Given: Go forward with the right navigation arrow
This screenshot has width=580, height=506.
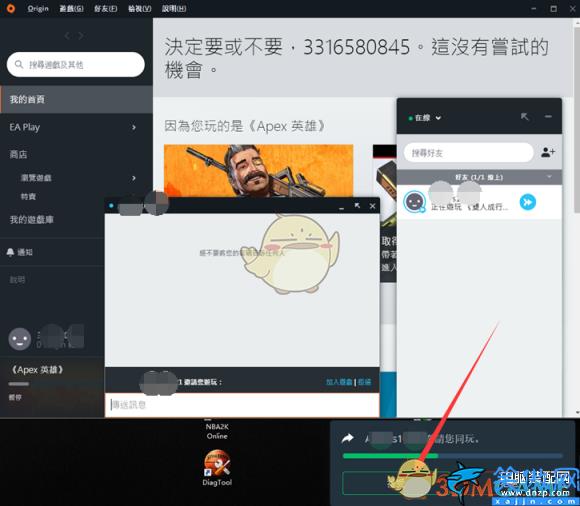Looking at the screenshot, I should pos(81,36).
